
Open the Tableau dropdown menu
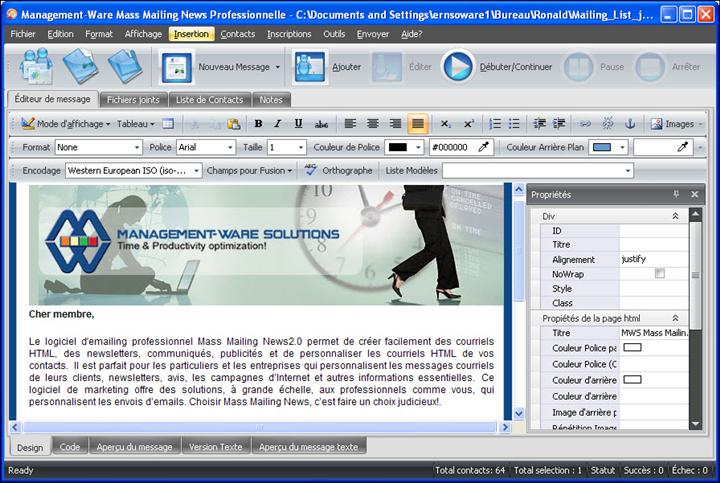pyautogui.click(x=135, y=124)
